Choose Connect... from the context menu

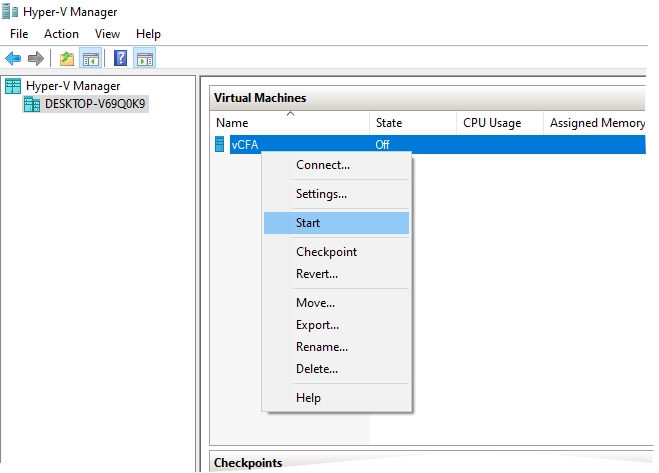coord(336,165)
